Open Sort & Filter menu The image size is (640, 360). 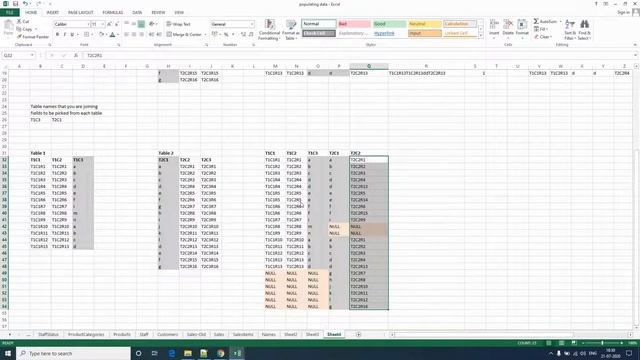570,29
